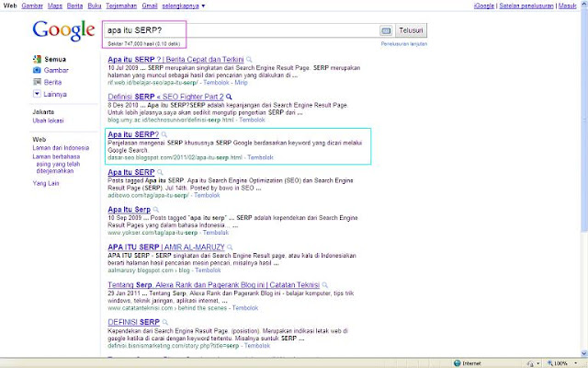Click Tembolok link for dasar-seo.blogspot.com result
The width and height of the screenshot is (588, 368).
260,157
